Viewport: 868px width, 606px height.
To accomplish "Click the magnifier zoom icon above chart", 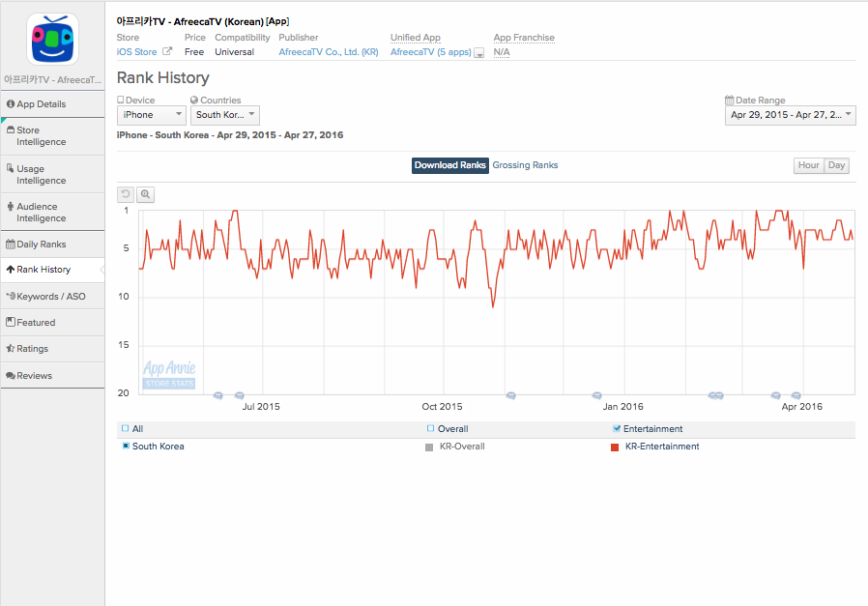I will (x=146, y=194).
